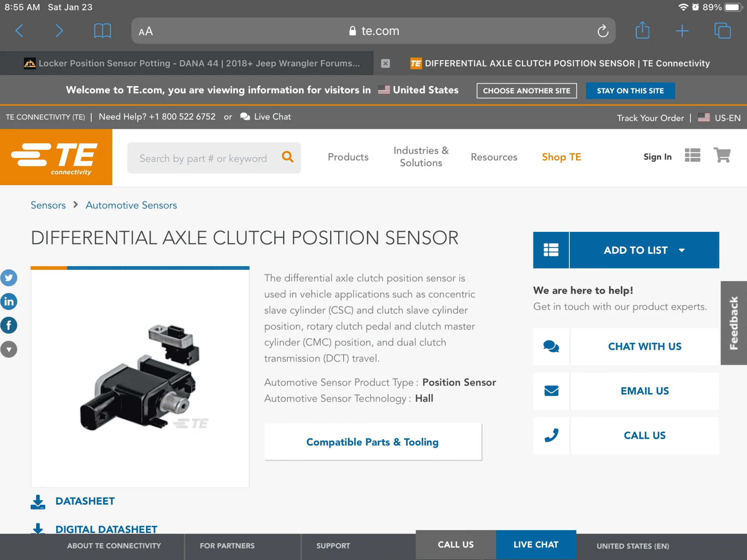Click the email envelope icon
This screenshot has height=560, width=747.
[x=551, y=391]
